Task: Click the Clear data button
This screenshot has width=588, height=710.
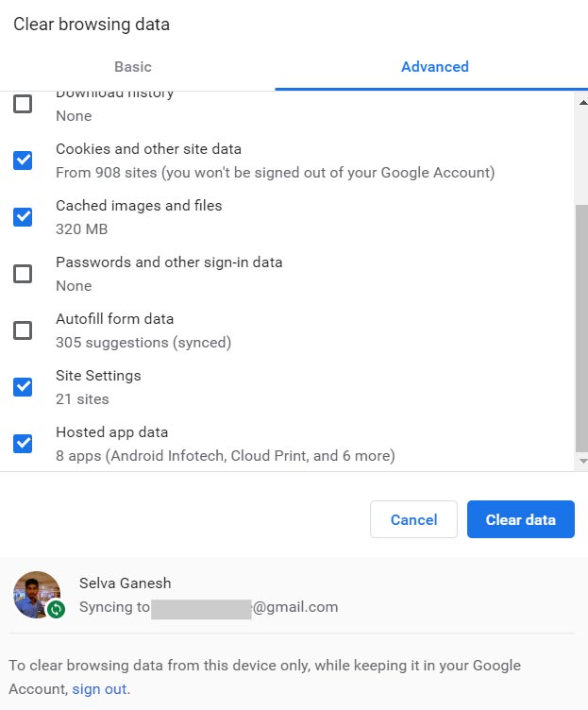Action: coord(520,519)
